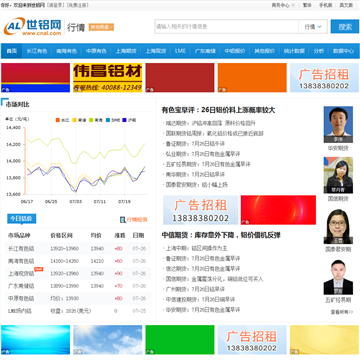Click the 世铝网 cnal.com logo
The height and width of the screenshot is (360, 360).
32,27
